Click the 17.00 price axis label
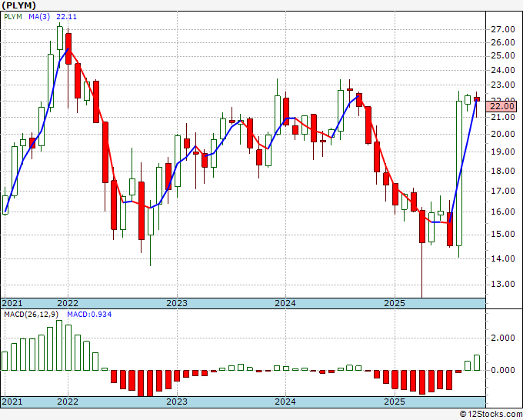 pos(503,191)
